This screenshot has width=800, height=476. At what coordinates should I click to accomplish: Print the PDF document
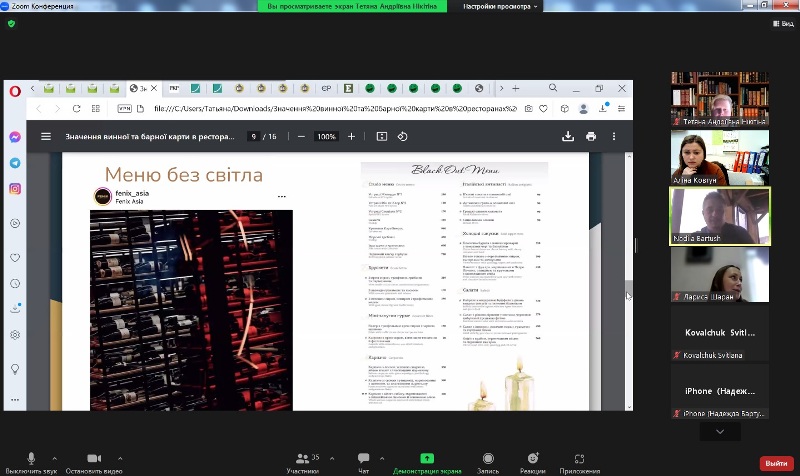pyautogui.click(x=591, y=136)
